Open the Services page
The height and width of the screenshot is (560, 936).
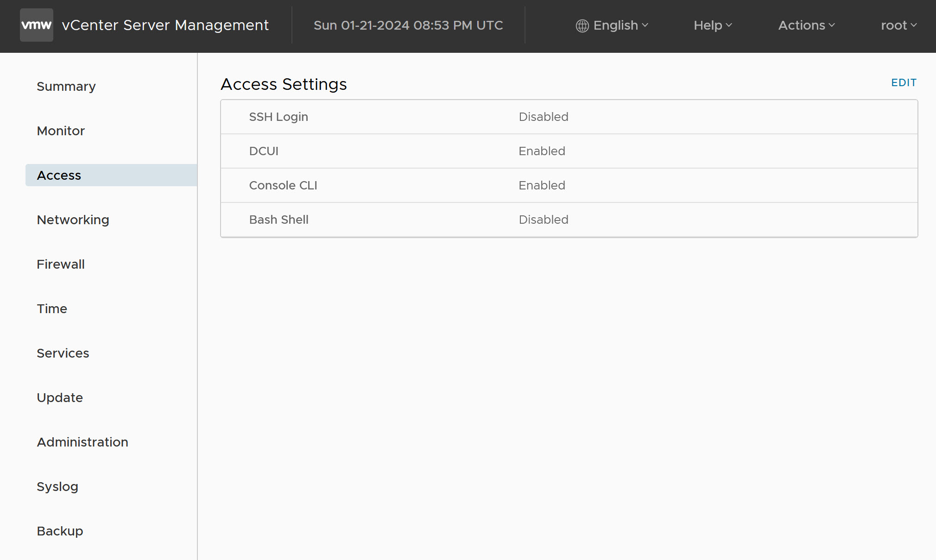coord(63,353)
